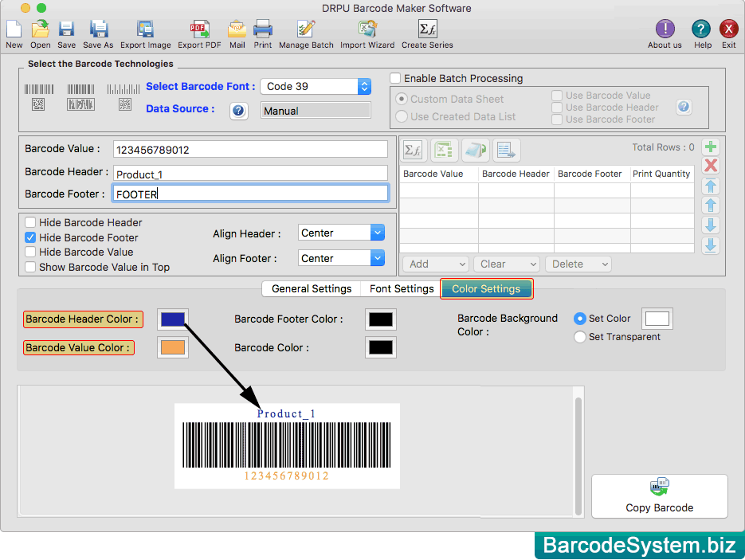Select Custom Data Sheet option

[x=402, y=99]
